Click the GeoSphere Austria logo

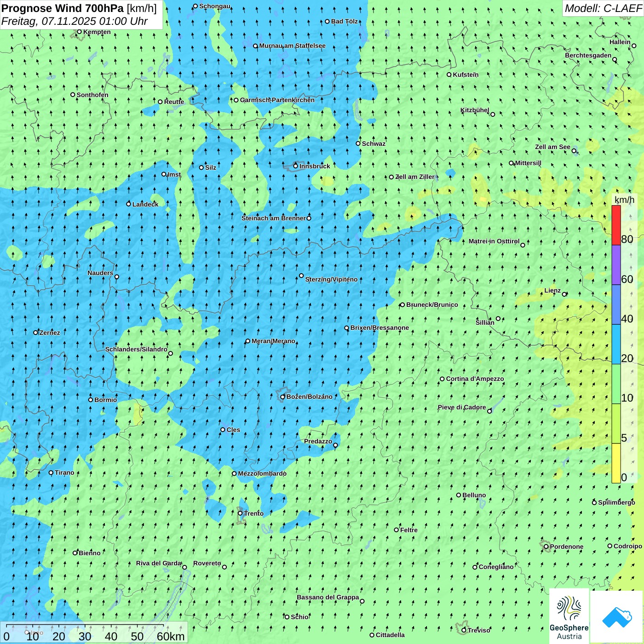tap(569, 616)
